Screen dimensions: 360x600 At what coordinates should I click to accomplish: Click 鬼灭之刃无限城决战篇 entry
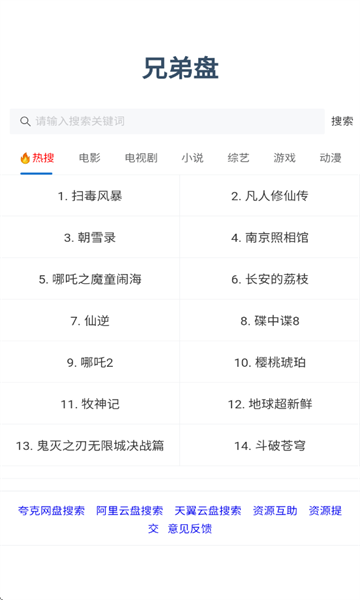(x=90, y=445)
